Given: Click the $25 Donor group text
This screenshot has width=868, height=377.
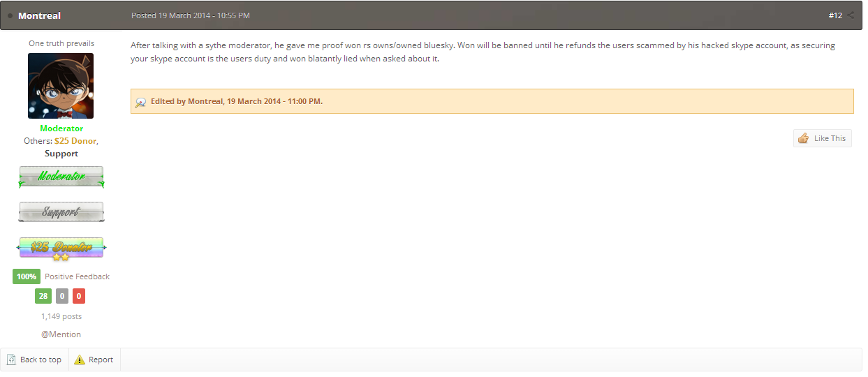Looking at the screenshot, I should tap(76, 141).
